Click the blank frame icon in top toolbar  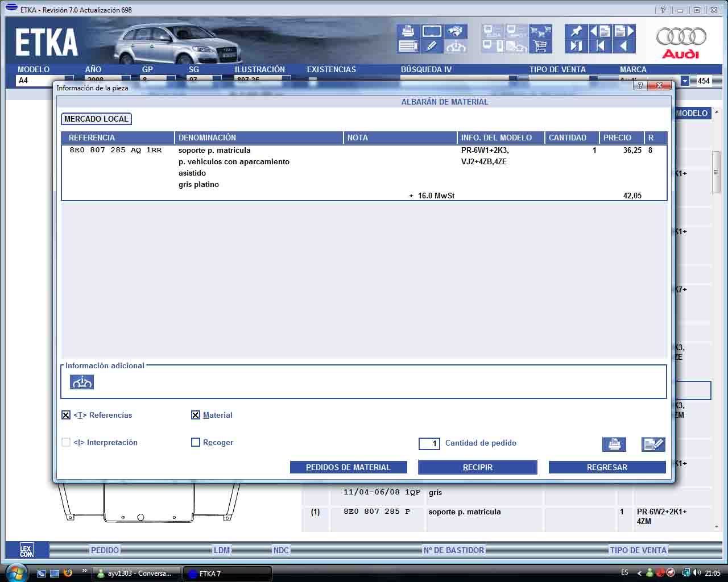click(432, 31)
